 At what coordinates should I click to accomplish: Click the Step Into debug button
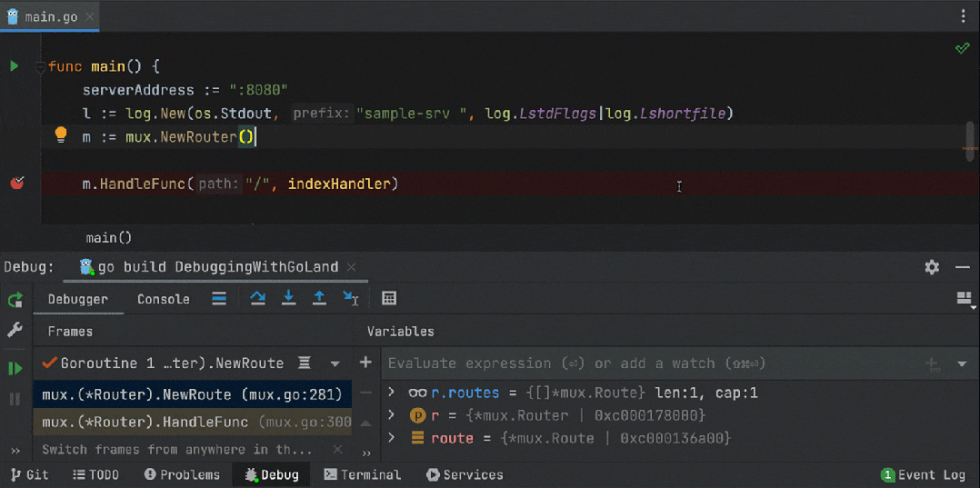point(288,298)
